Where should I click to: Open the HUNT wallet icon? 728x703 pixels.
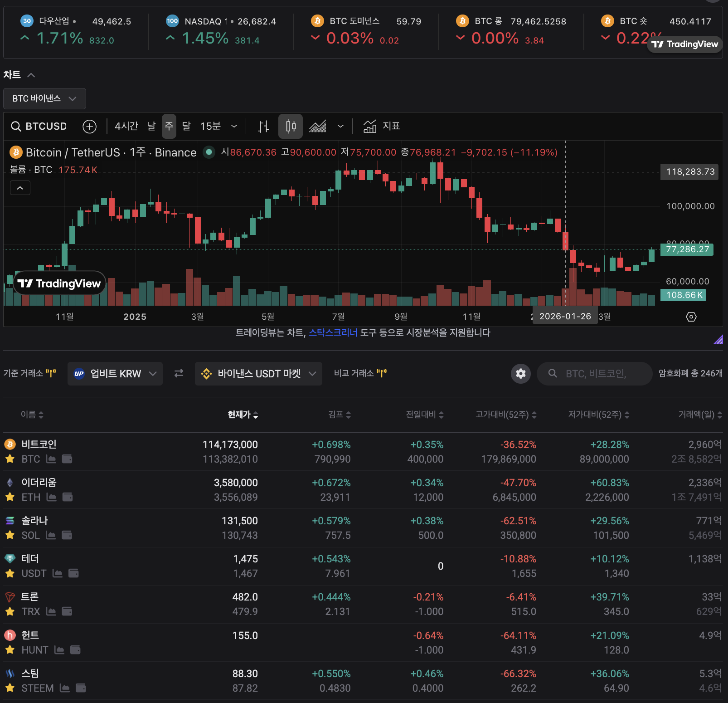[x=75, y=650]
